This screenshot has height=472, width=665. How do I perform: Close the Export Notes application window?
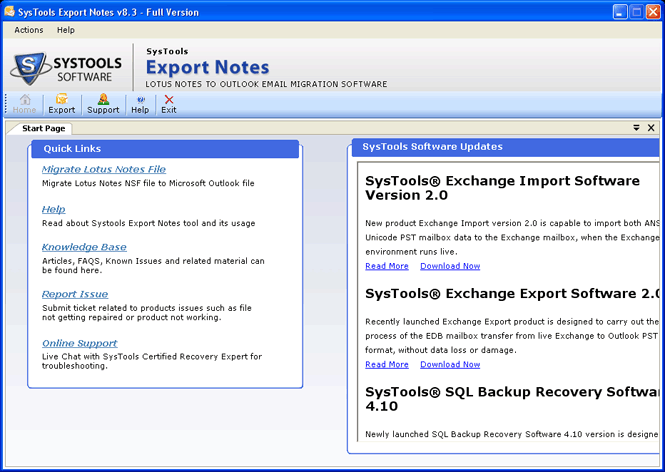click(653, 12)
